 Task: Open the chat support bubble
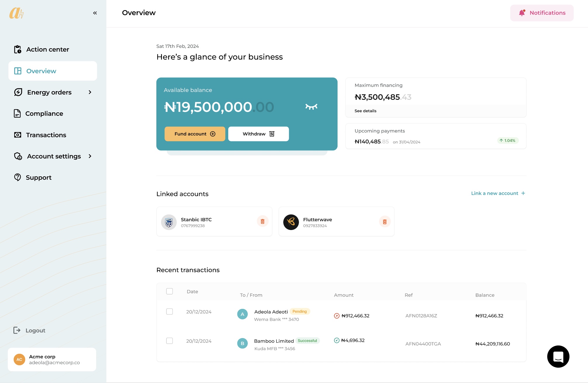pyautogui.click(x=558, y=356)
